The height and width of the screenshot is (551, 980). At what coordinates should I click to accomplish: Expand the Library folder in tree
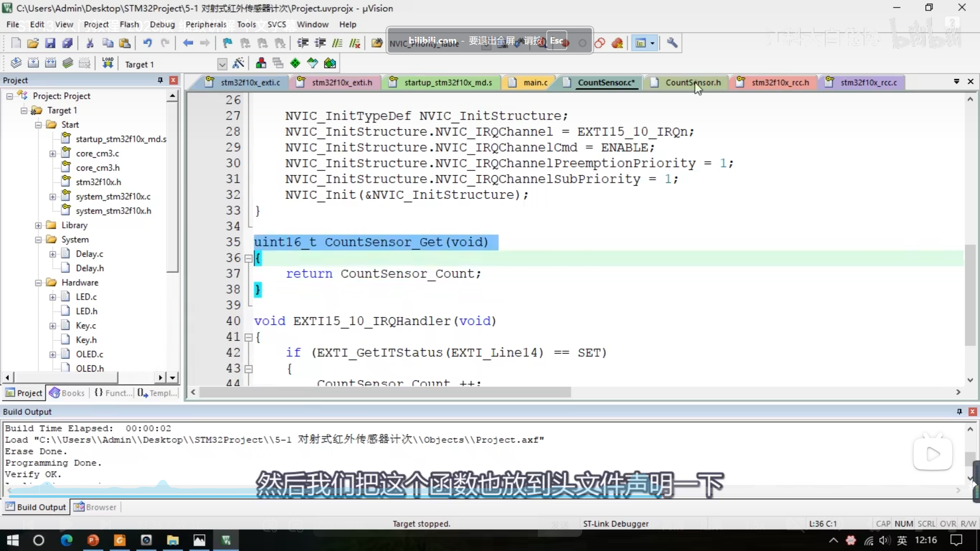coord(38,225)
